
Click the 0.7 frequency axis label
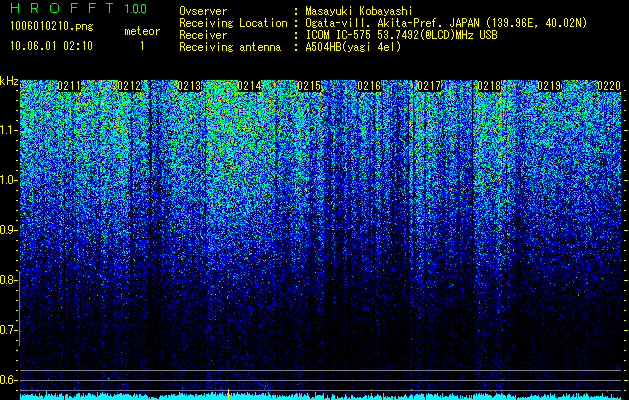coord(9,330)
